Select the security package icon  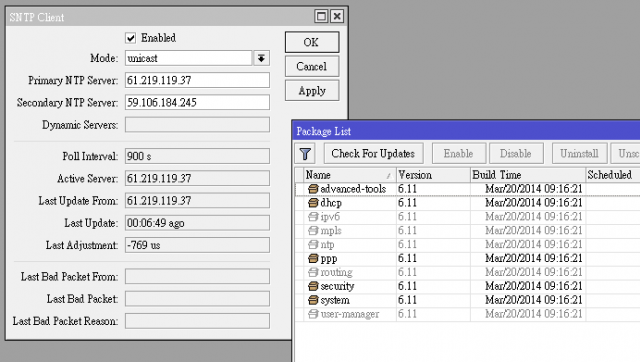pyautogui.click(x=313, y=286)
